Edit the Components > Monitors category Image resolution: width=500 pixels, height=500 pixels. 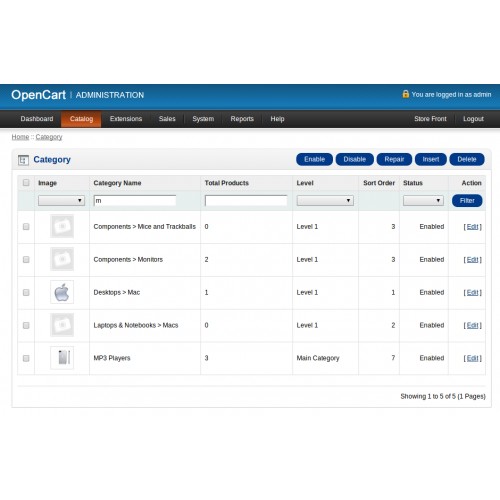472,260
